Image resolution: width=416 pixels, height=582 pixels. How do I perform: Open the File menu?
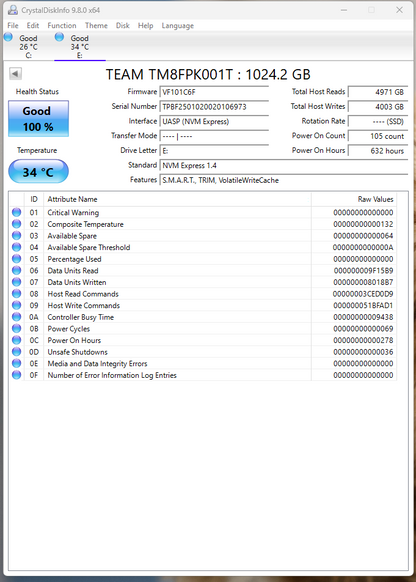click(13, 26)
